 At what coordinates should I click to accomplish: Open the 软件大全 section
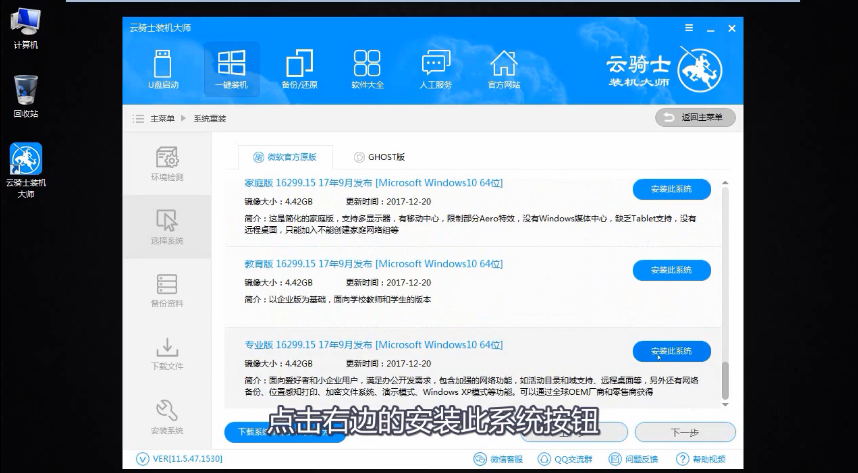367,70
